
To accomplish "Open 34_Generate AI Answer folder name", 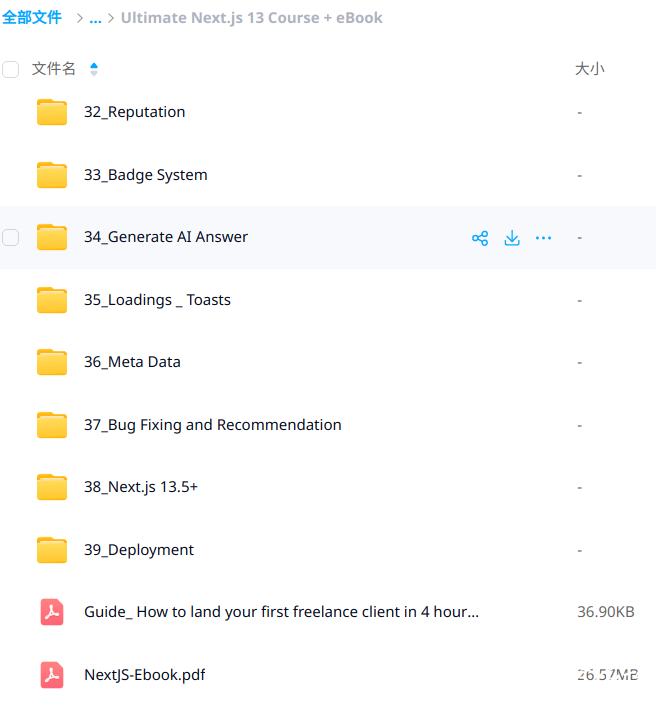I will click(166, 237).
